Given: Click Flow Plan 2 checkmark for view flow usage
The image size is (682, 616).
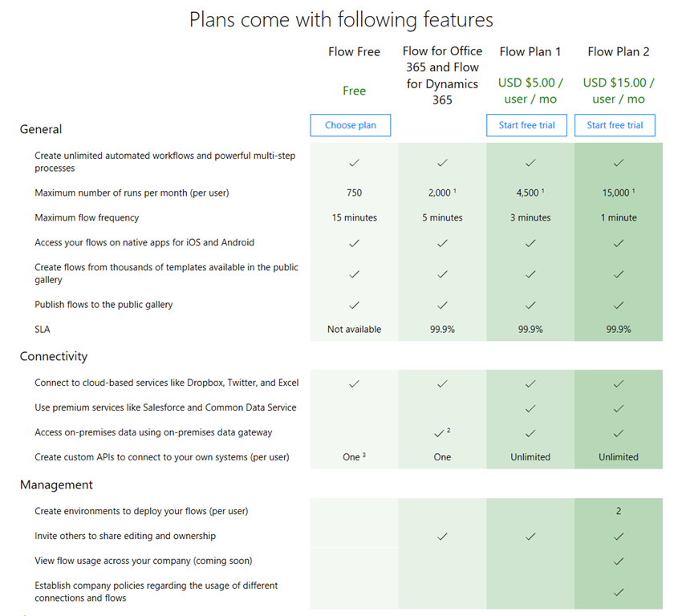Looking at the screenshot, I should click(619, 561).
